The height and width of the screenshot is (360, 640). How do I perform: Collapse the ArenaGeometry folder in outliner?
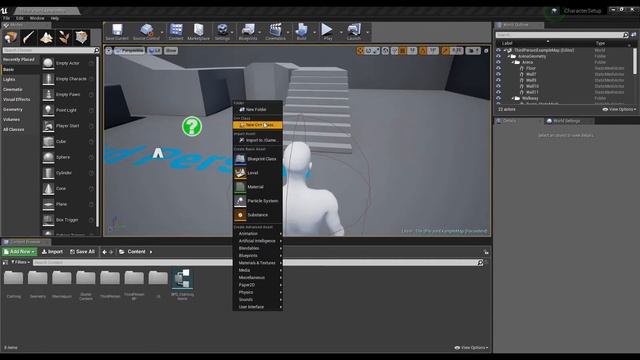click(x=509, y=56)
